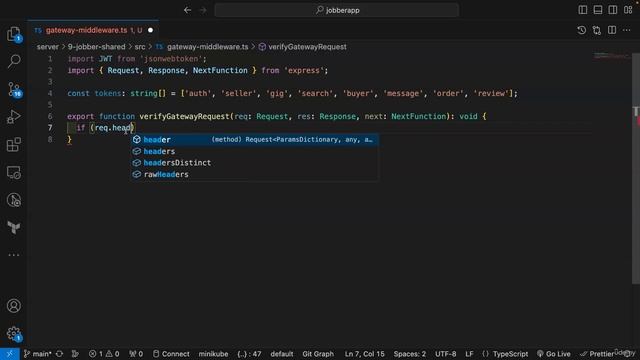The height and width of the screenshot is (360, 640).
Task: Open the Search view icon
Action: pos(13,61)
